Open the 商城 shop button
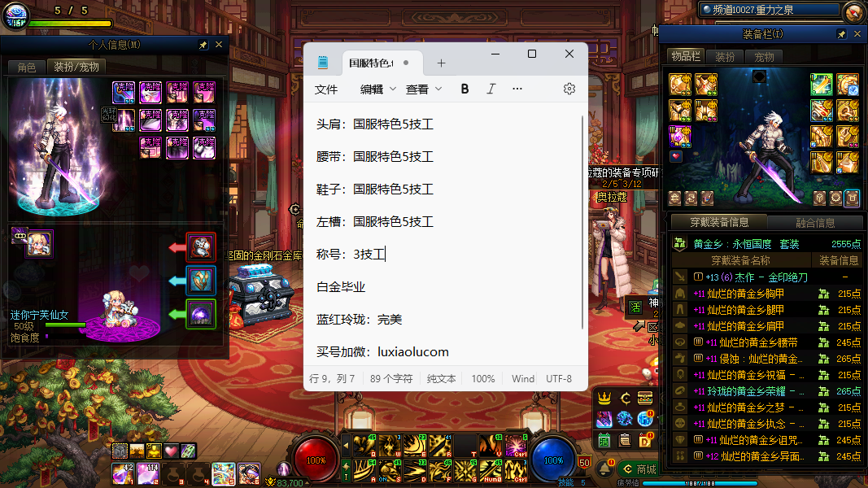The width and height of the screenshot is (868, 488). pyautogui.click(x=638, y=469)
